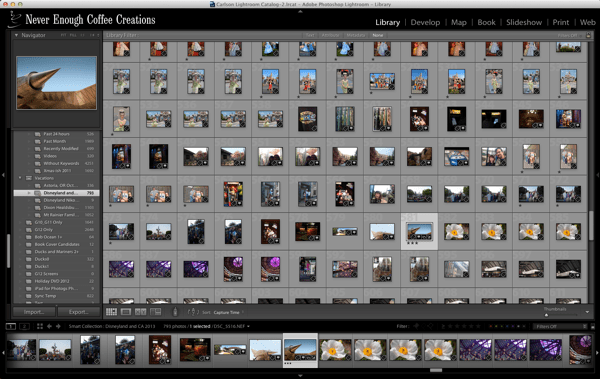Switch to Loupe view icon
The image size is (600, 379).
pos(126,312)
